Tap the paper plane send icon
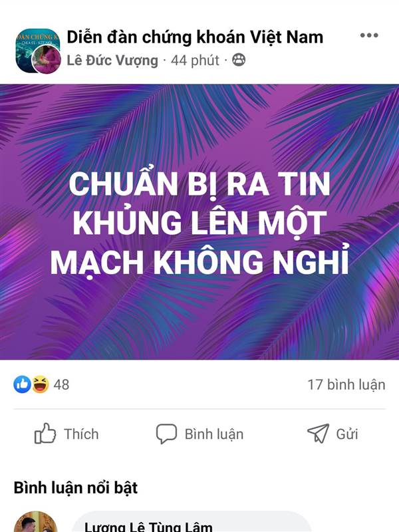 click(x=318, y=434)
